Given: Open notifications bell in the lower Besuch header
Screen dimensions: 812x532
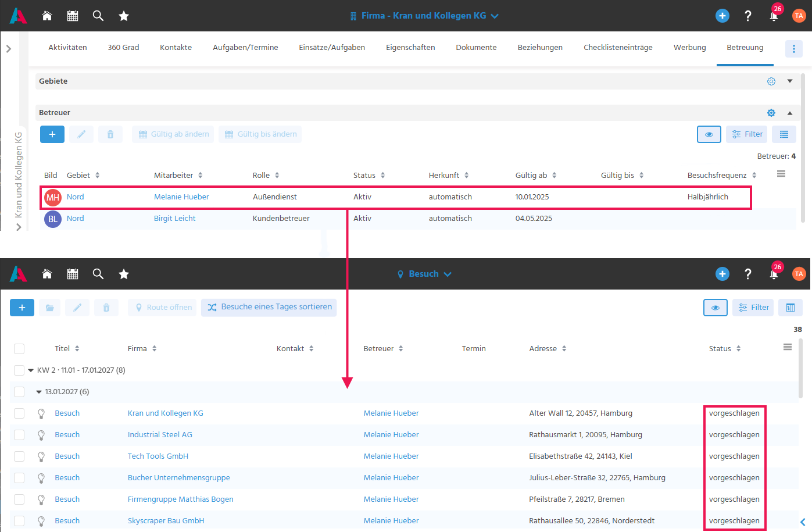Looking at the screenshot, I should click(774, 274).
